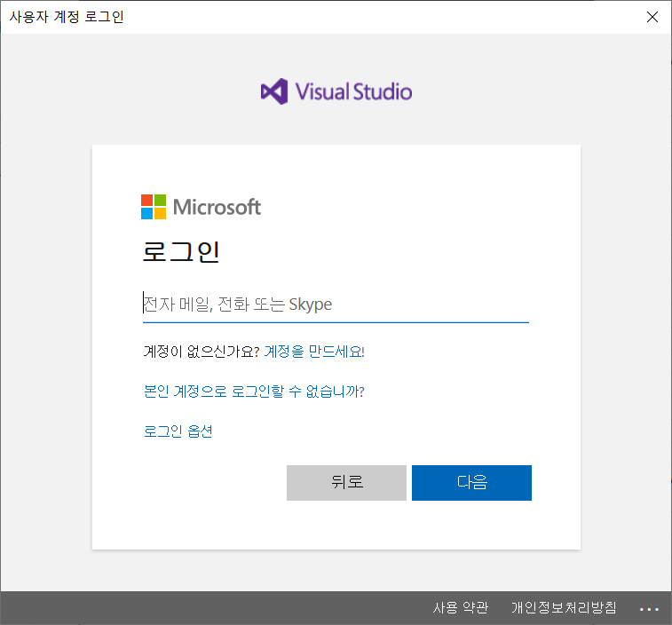
Task: Close the 사용자 계정 로그인 dialog
Action: pyautogui.click(x=652, y=17)
